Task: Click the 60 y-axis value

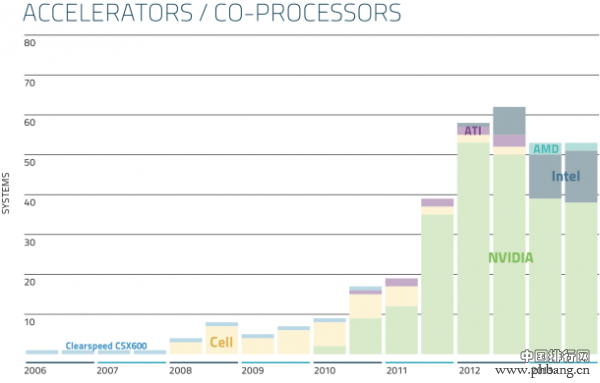Action: 30,122
